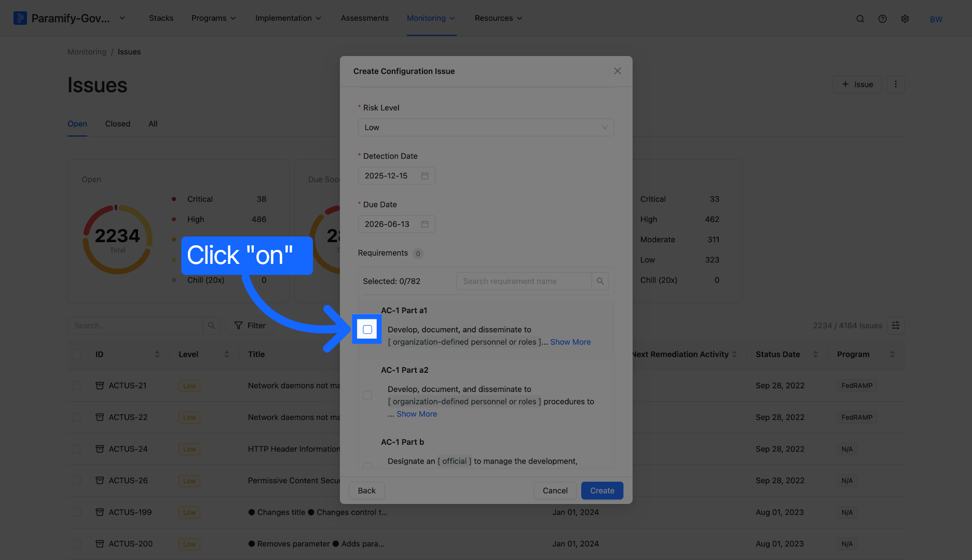The width and height of the screenshot is (972, 560).
Task: Focus the issues table Search field
Action: click(x=135, y=326)
